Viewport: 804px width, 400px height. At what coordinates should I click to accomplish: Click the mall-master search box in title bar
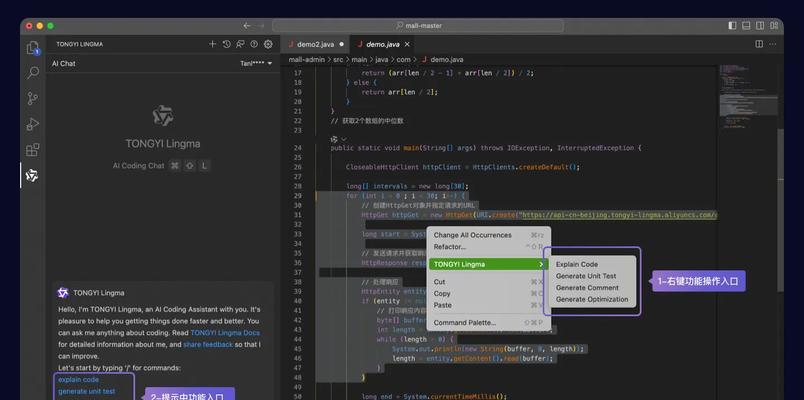(418, 26)
